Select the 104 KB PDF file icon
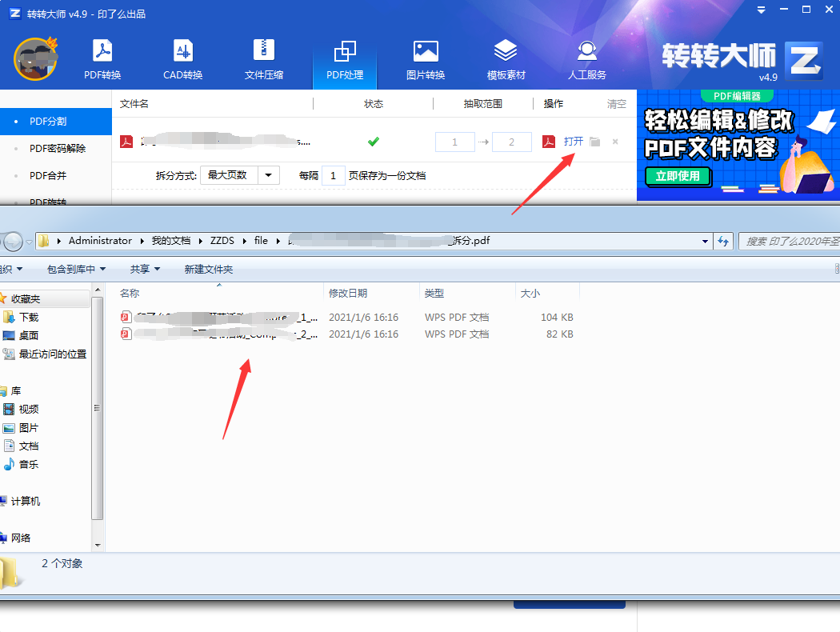Screen dimensions: 840x632 (x=126, y=317)
